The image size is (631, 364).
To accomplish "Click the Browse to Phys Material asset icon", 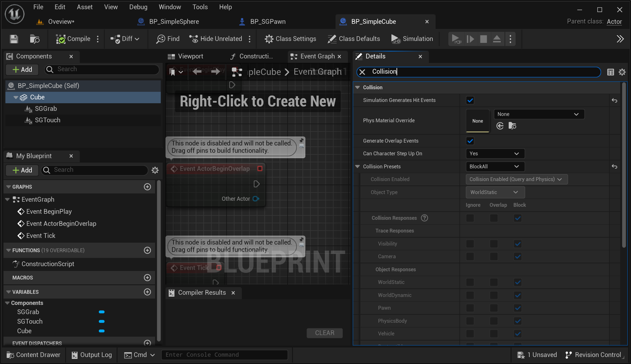I will 512,126.
